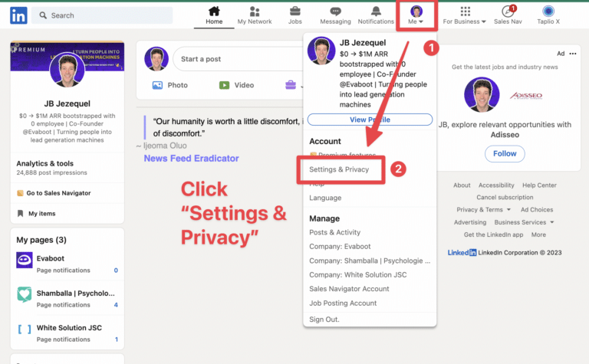Select Settings & Privacy menu item

[339, 169]
